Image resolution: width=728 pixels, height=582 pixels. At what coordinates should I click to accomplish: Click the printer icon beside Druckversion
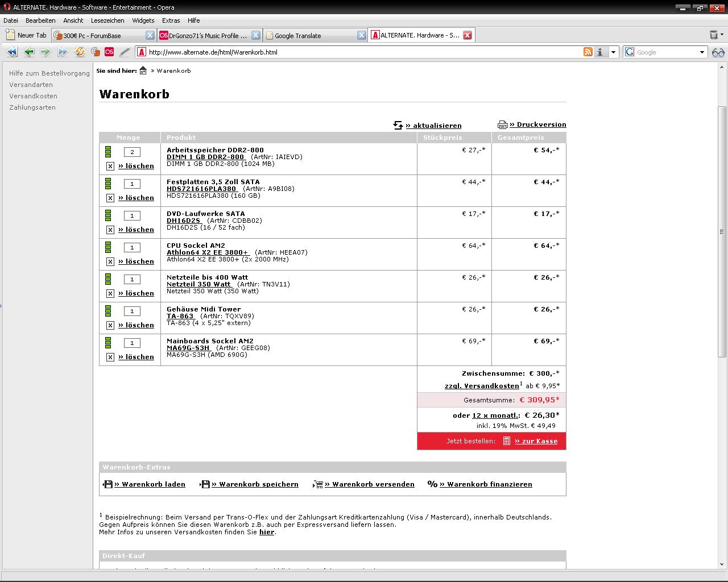pos(503,124)
